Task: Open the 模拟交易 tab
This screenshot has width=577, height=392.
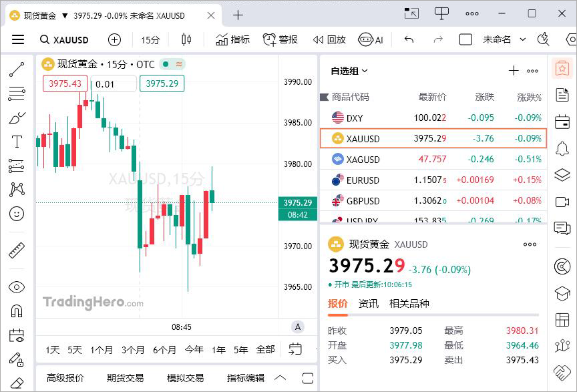Action: 185,378
